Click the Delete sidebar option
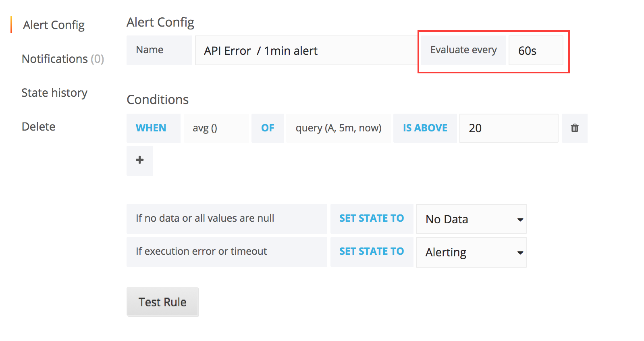The image size is (644, 341). click(x=38, y=126)
